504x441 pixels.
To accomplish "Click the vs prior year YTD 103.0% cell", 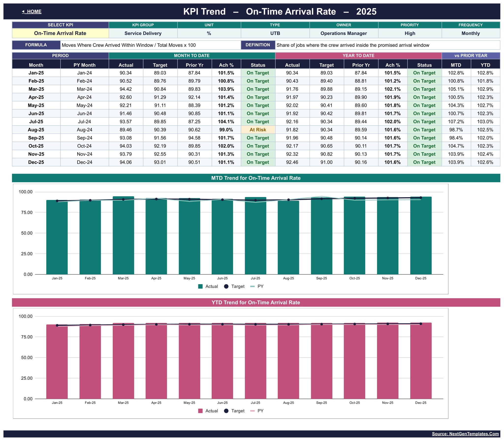I will coord(485,122).
